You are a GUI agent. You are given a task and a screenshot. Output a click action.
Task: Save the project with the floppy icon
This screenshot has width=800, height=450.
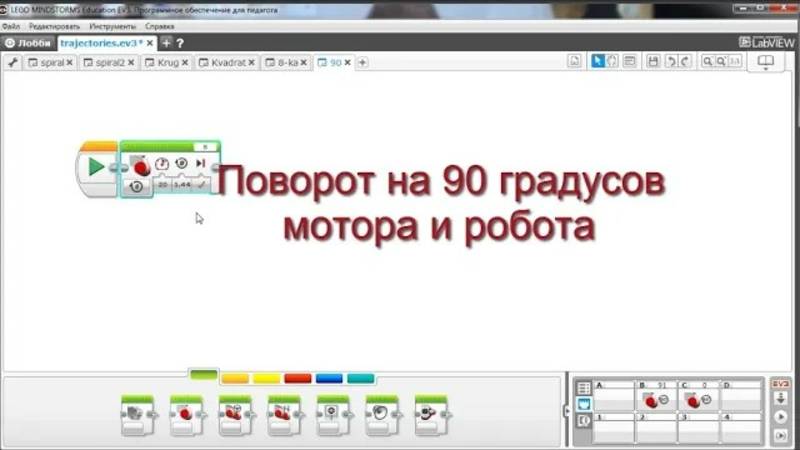coord(653,61)
